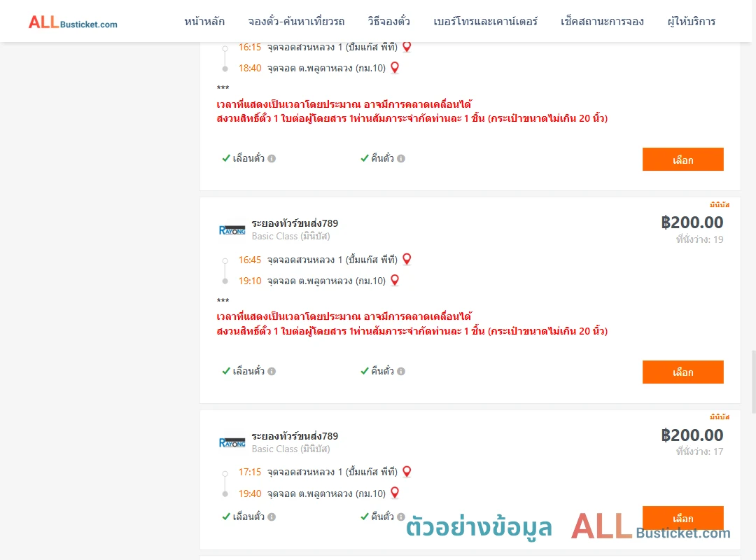Click info icon beside คืนตั๋ว for 16:45 trip

point(401,371)
